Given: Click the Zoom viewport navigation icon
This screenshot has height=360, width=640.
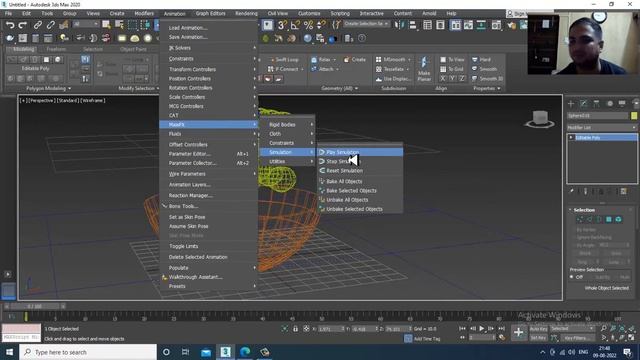Looking at the screenshot, I should tap(603, 328).
